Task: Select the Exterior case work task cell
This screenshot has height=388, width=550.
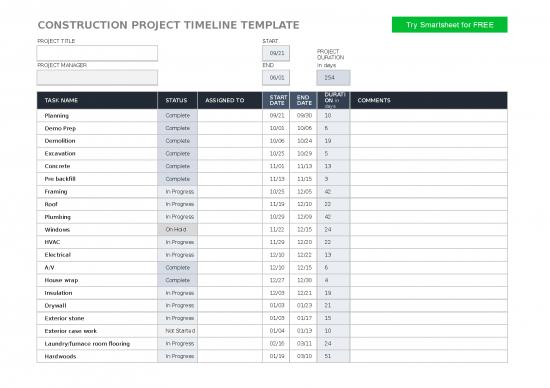Action: click(97, 331)
